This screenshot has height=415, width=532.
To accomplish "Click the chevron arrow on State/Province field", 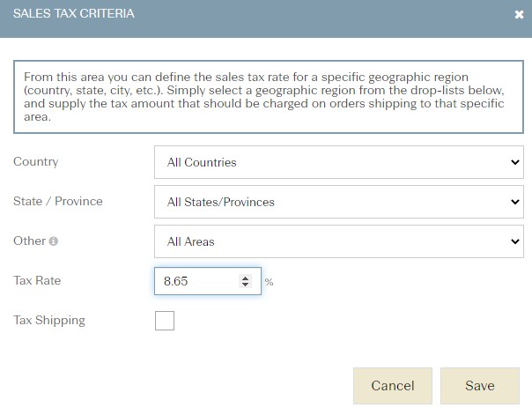I will (x=515, y=202).
